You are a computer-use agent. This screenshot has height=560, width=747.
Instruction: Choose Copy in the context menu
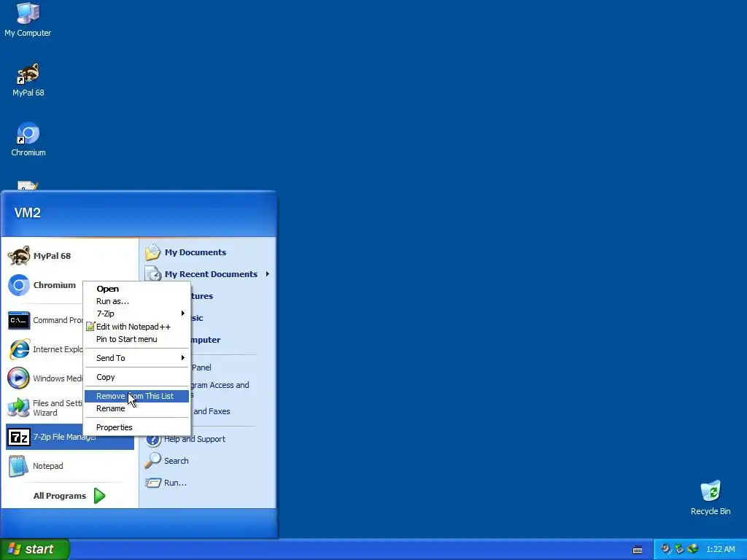136,377
